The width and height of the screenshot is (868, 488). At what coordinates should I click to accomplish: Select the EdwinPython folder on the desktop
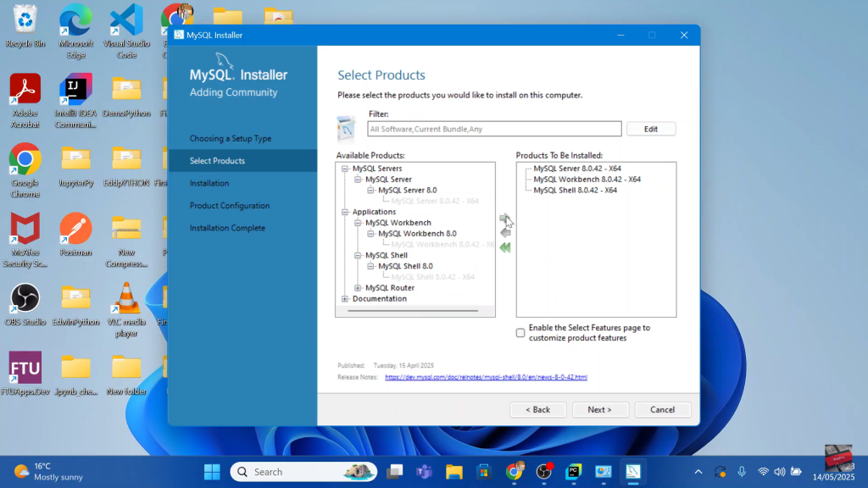pyautogui.click(x=75, y=305)
